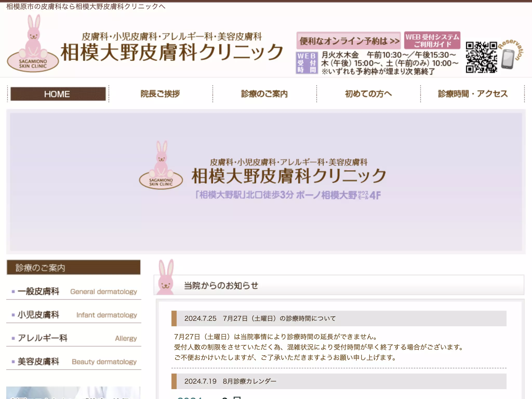This screenshot has width=532, height=399.
Task: Click note ※いずれも予約枠が埋まり次第終了
Action: (378, 71)
